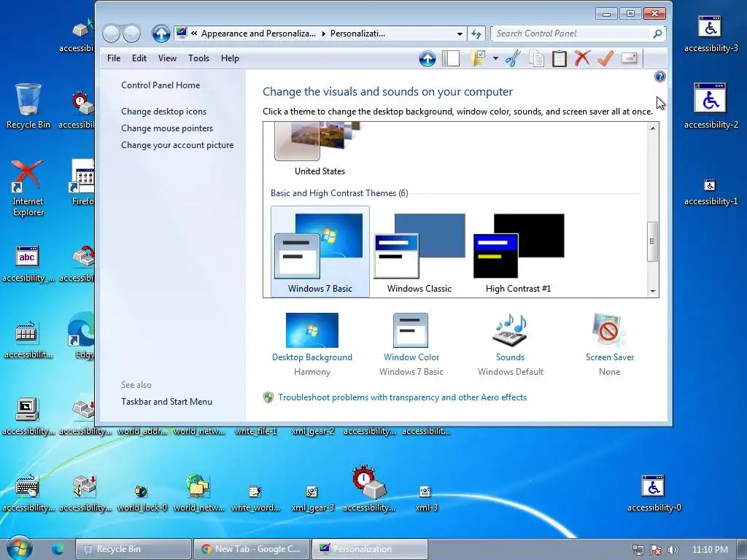The image size is (747, 560).
Task: Open the Folder Options toolbar icon
Action: (x=478, y=58)
